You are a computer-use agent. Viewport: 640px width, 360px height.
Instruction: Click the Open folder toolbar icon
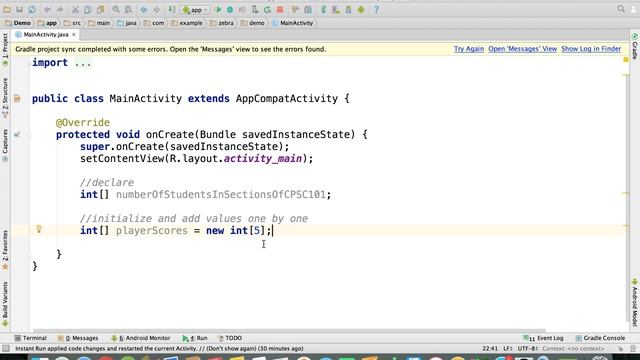[x=7, y=9]
